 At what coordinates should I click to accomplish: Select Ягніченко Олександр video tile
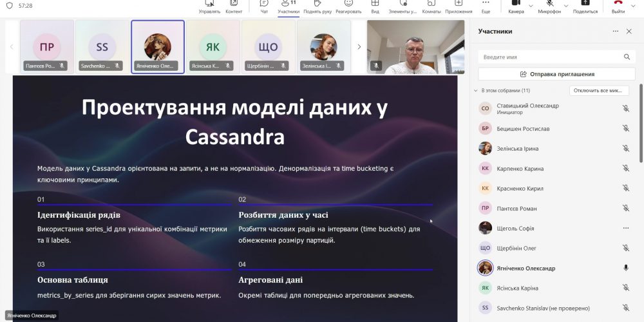158,46
